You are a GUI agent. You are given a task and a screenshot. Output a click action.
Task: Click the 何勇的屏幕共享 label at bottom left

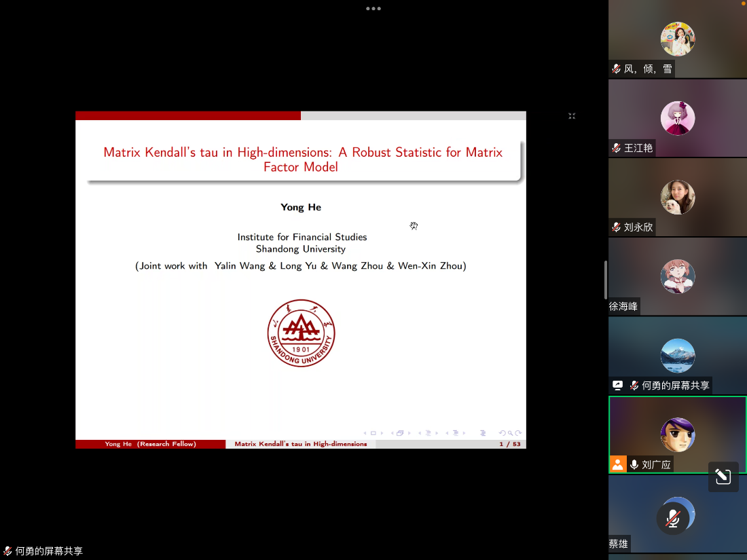[x=48, y=551]
